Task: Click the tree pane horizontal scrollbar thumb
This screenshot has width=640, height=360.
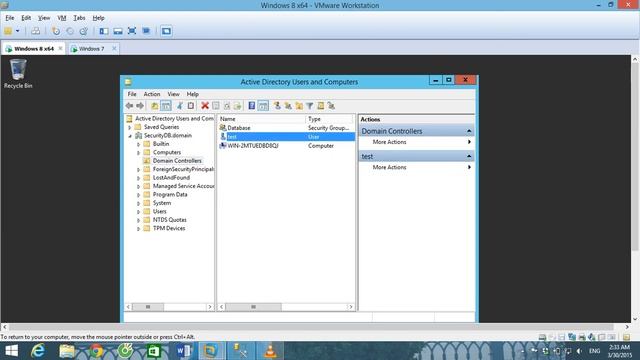Action: 148,307
